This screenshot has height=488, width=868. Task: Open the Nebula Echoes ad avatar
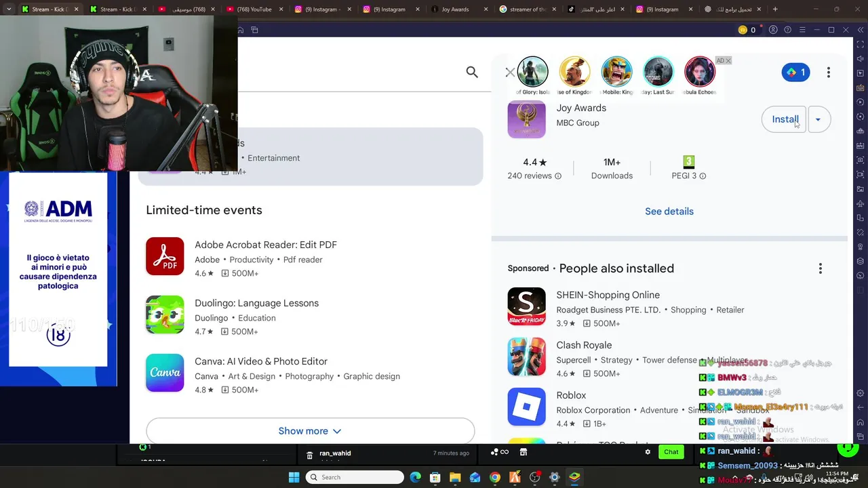[x=700, y=71]
